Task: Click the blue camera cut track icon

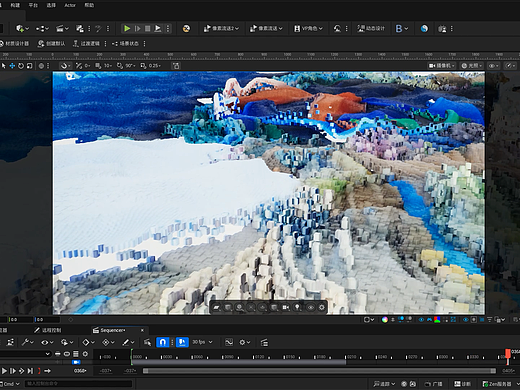Action: tap(76, 362)
